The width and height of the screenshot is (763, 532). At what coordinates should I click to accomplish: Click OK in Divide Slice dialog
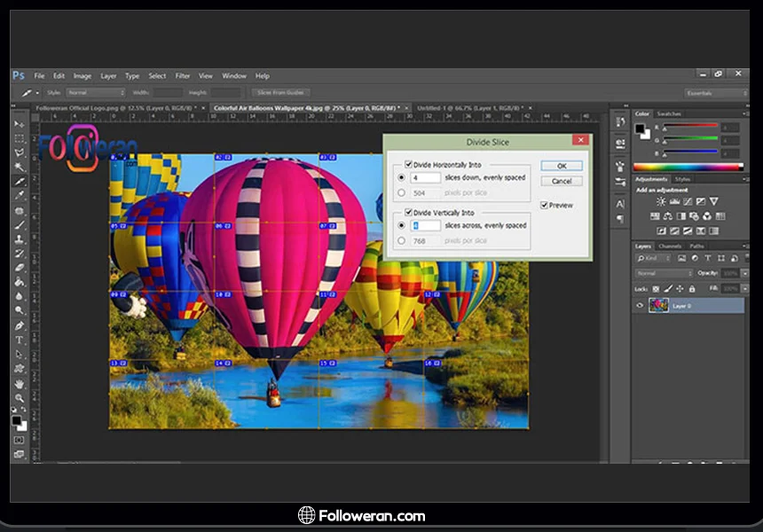tap(562, 166)
